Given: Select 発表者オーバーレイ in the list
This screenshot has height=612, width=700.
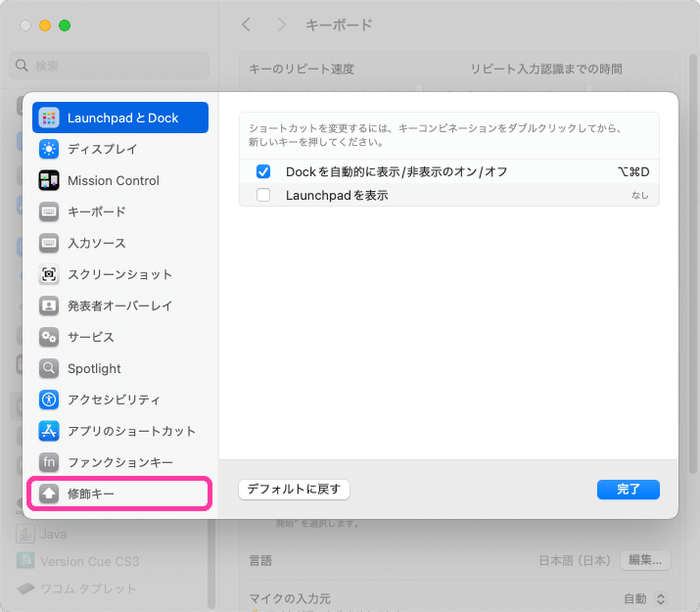Looking at the screenshot, I should coord(119,306).
